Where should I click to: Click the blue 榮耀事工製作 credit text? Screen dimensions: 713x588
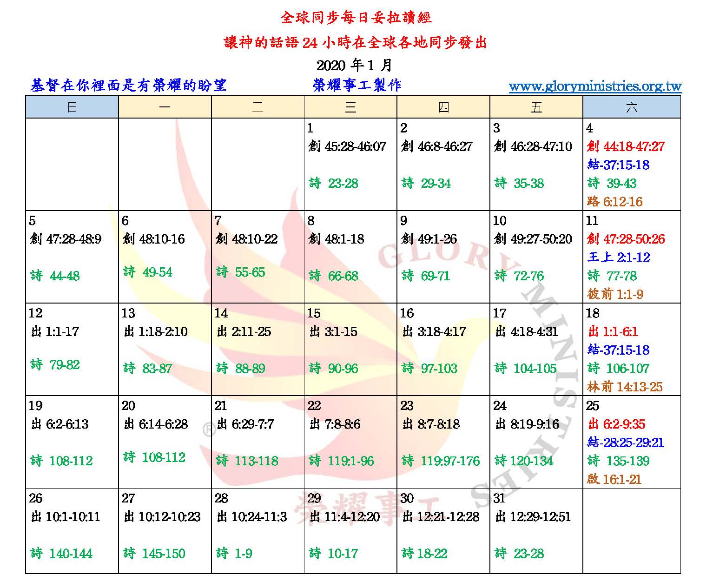(357, 85)
